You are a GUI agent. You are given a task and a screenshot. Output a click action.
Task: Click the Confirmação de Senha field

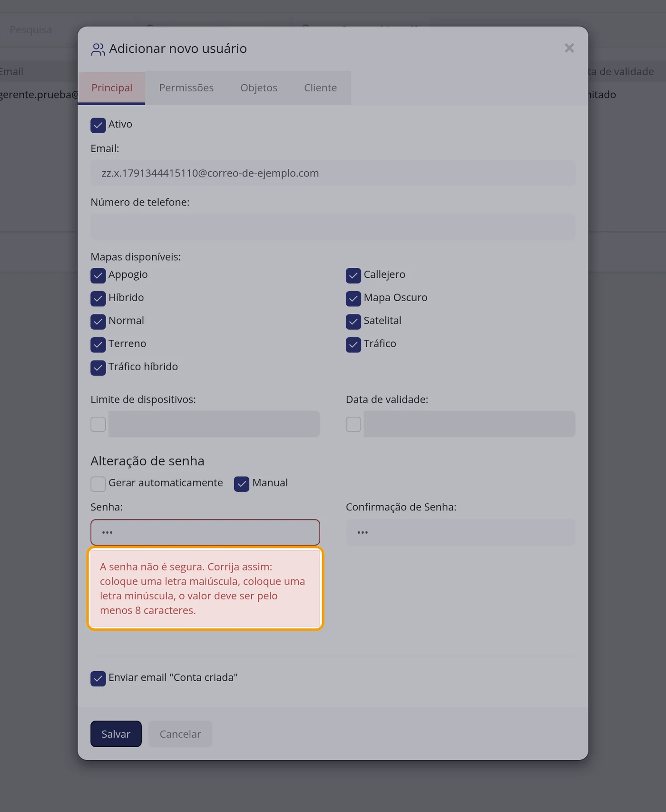point(460,532)
